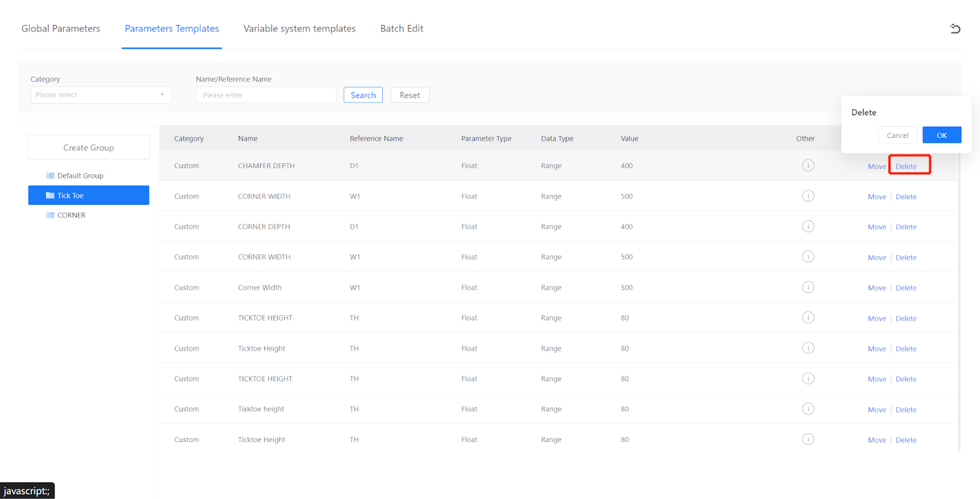Switch to Global Parameters tab
The image size is (980, 499).
click(x=61, y=29)
